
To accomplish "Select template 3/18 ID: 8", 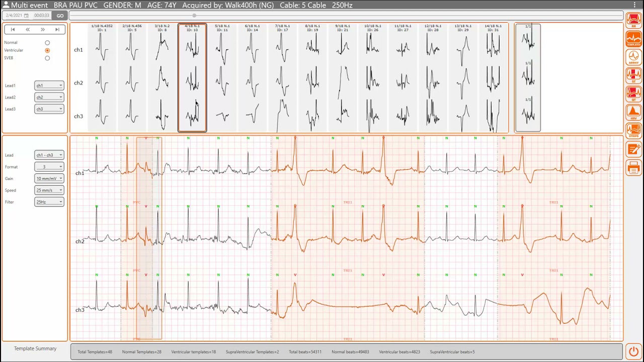I will point(162,78).
